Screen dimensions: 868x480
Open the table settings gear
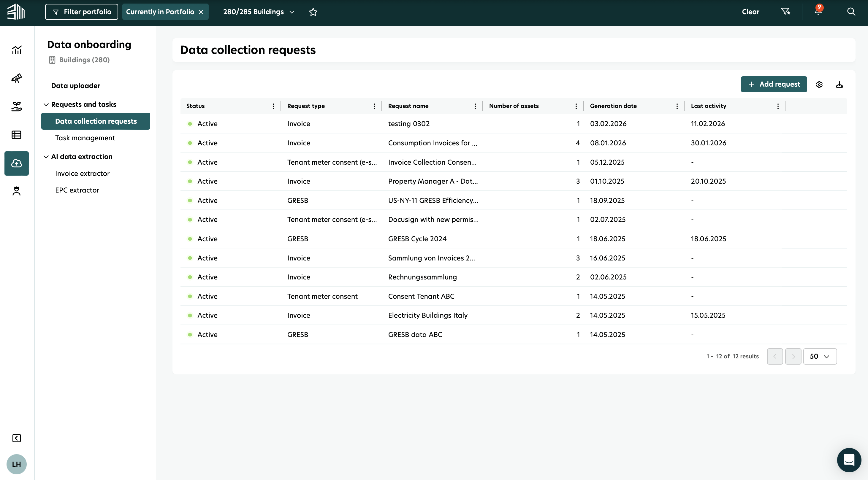click(820, 84)
